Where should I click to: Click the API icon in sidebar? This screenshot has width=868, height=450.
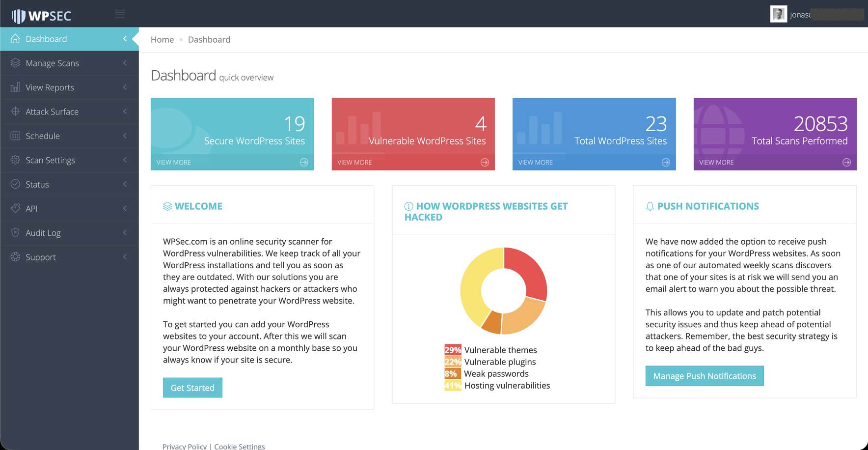click(16, 208)
